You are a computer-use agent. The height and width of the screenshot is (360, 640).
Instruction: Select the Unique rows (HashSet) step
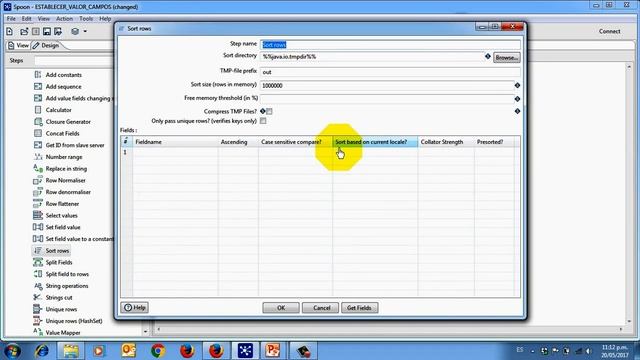pyautogui.click(x=74, y=321)
